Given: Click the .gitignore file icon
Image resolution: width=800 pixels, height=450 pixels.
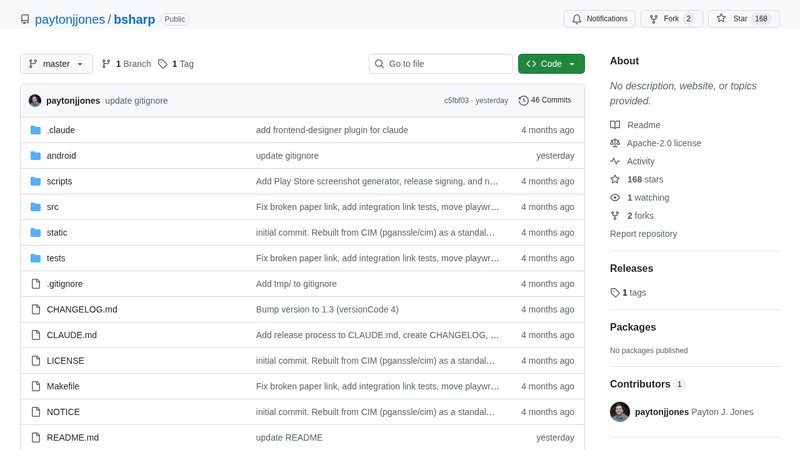Looking at the screenshot, I should click(35, 284).
